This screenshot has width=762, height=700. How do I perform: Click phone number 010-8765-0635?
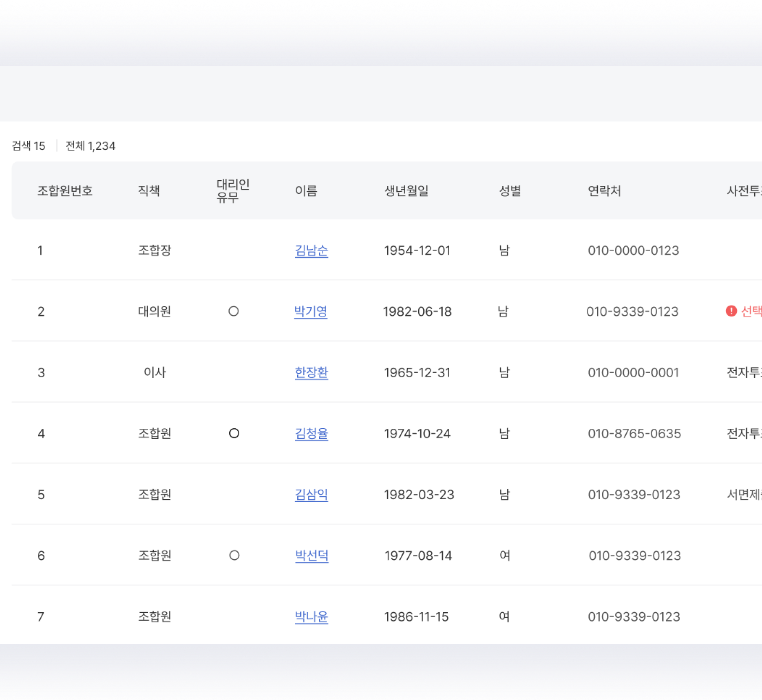click(x=634, y=433)
